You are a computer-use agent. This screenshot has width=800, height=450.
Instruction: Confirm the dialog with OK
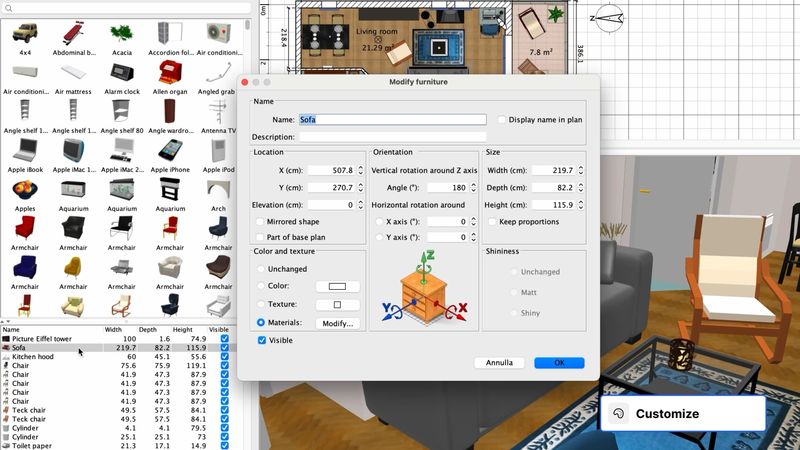[559, 363]
